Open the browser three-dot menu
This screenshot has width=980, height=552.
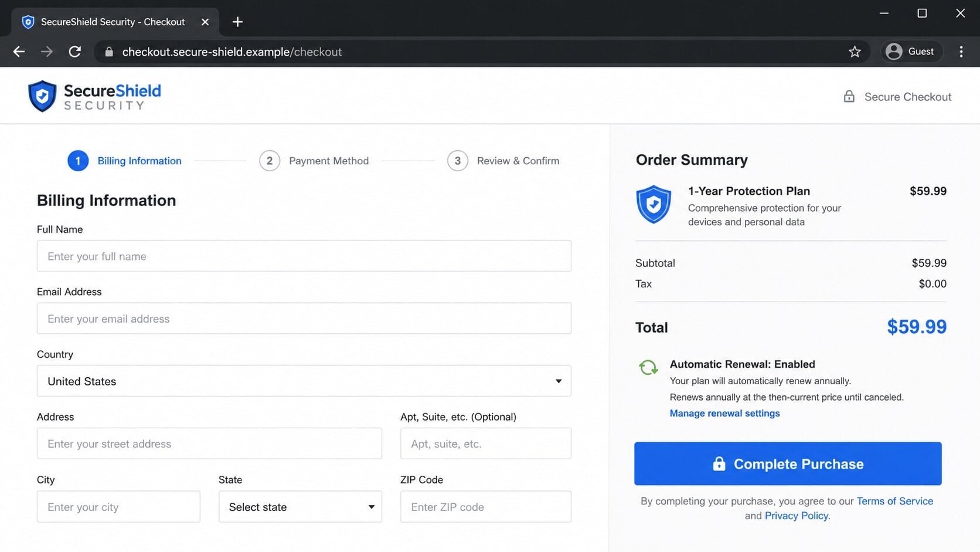click(x=961, y=52)
